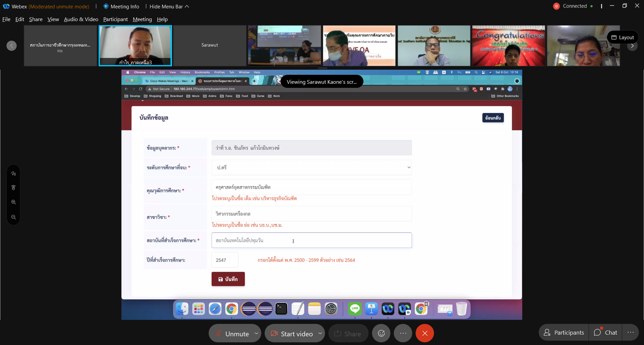Zoom out of the shared screen

coord(13,217)
